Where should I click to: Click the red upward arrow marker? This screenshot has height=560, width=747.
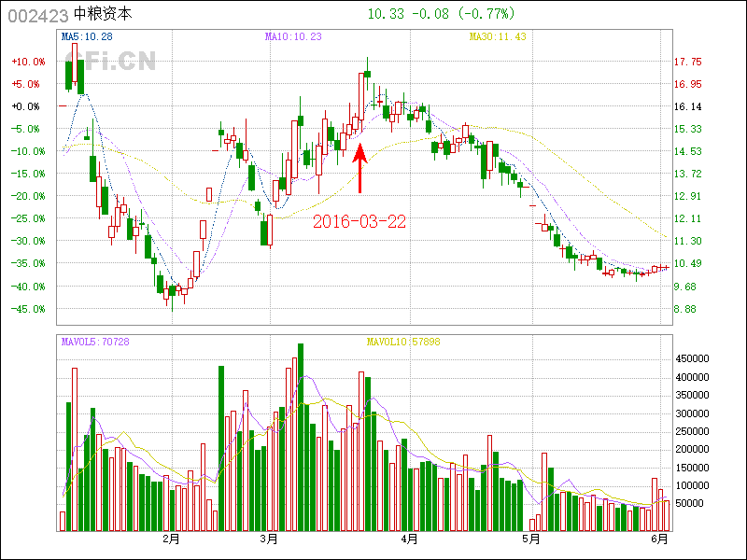click(x=359, y=168)
